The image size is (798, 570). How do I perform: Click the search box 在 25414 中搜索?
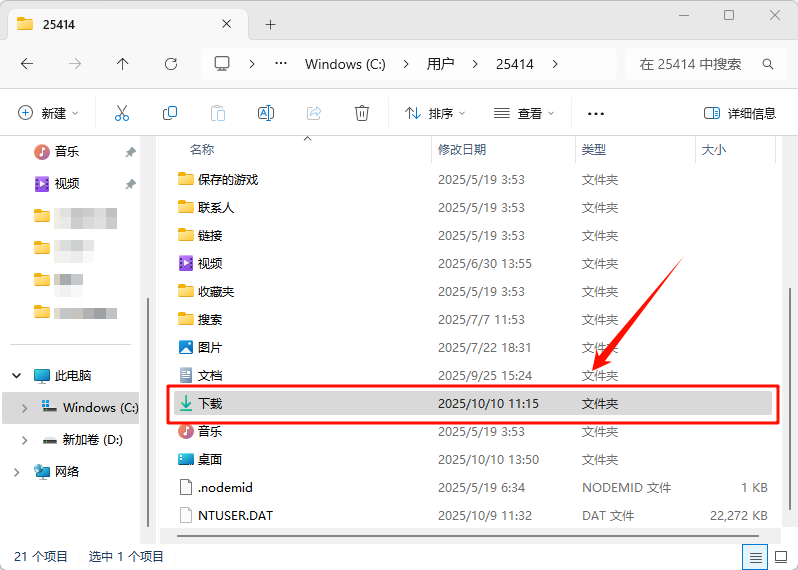pos(706,64)
